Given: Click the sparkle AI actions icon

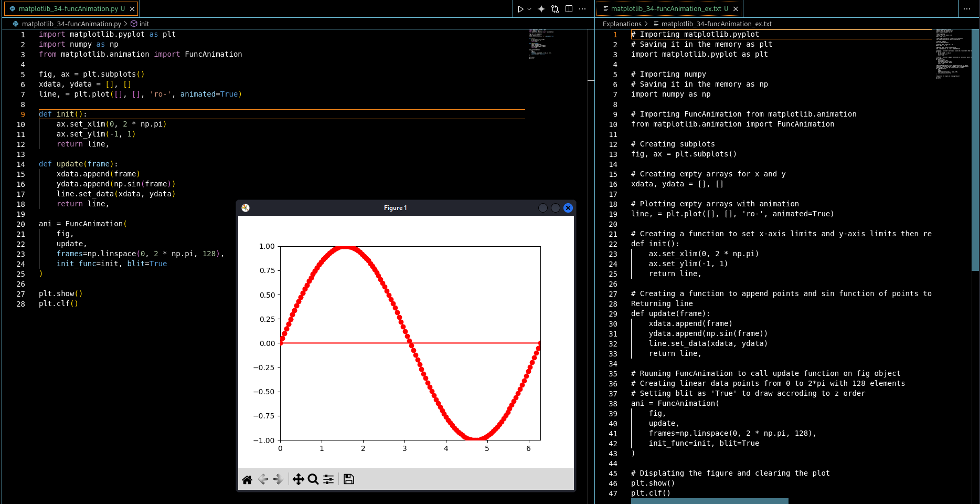Looking at the screenshot, I should [x=541, y=9].
